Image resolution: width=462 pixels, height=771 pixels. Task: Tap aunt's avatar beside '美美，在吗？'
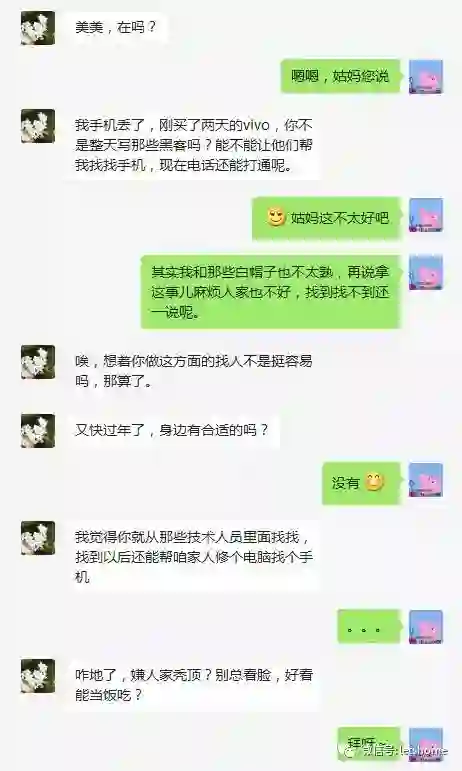38,29
